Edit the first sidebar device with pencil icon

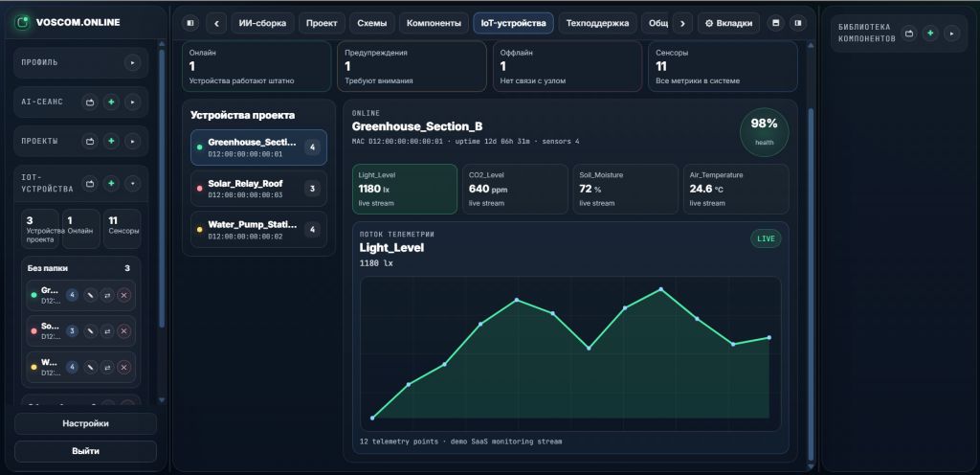pyautogui.click(x=90, y=295)
